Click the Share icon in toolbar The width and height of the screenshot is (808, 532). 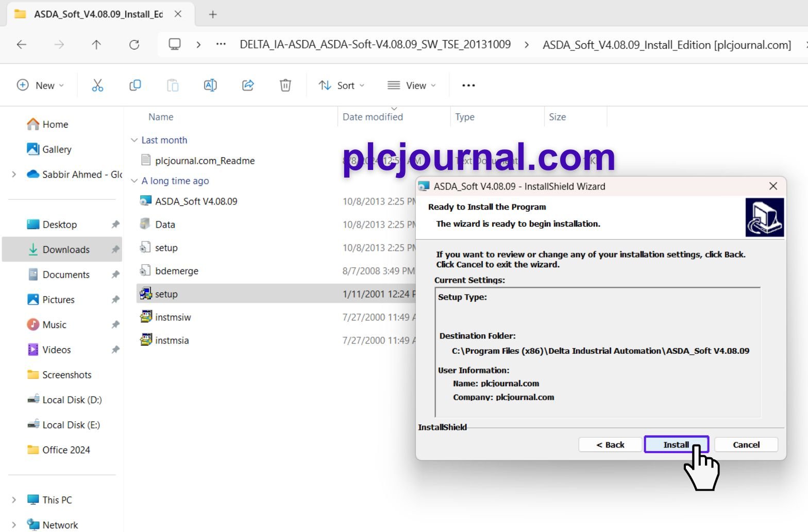248,85
